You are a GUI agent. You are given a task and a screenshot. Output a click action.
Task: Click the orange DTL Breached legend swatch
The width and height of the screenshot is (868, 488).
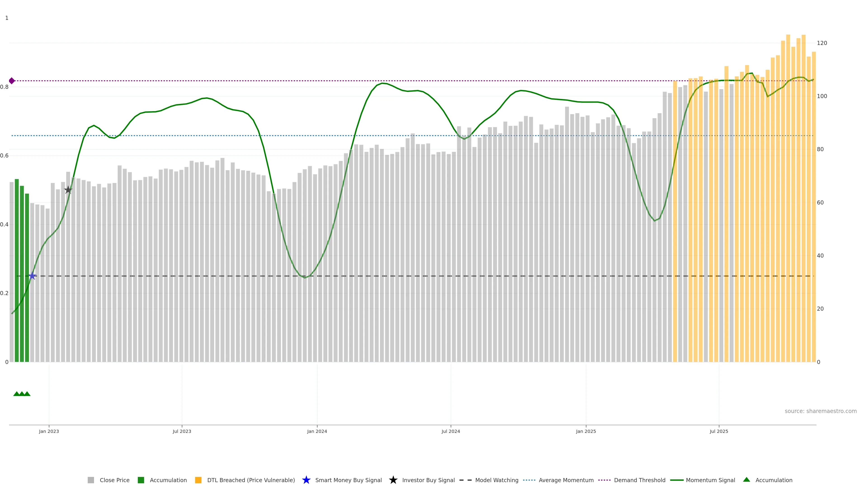pyautogui.click(x=198, y=480)
